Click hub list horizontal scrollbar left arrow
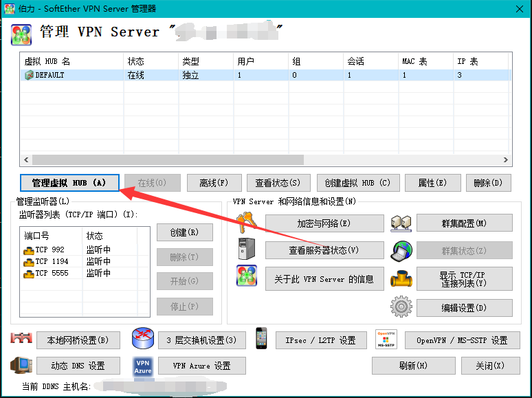532x398 pixels. click(26, 159)
